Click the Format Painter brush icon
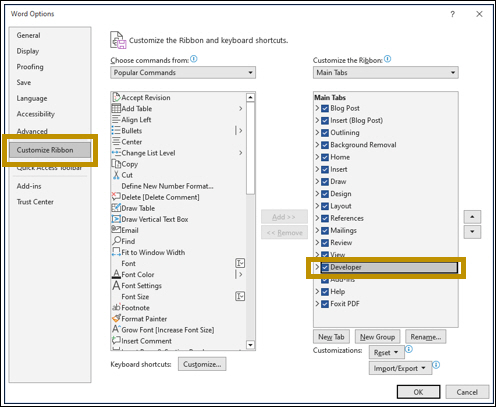This screenshot has height=407, width=496. pyautogui.click(x=116, y=318)
